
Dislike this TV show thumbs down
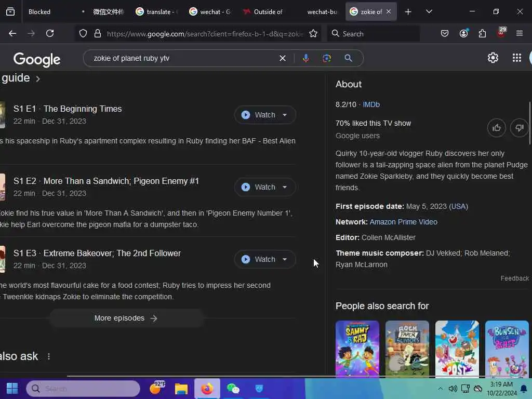520,128
